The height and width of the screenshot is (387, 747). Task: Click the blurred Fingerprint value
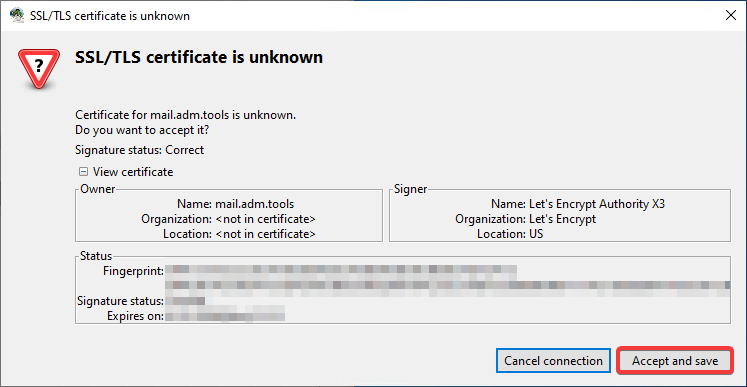[x=447, y=278]
